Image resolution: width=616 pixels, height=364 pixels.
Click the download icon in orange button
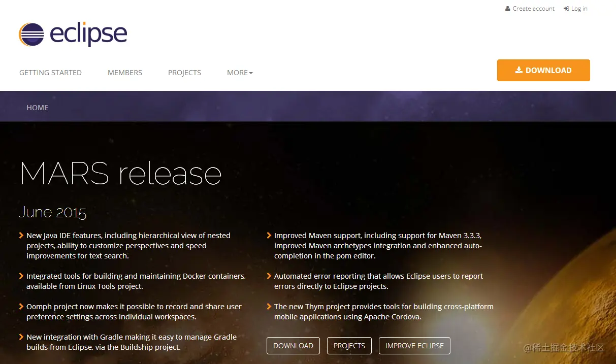pos(518,70)
